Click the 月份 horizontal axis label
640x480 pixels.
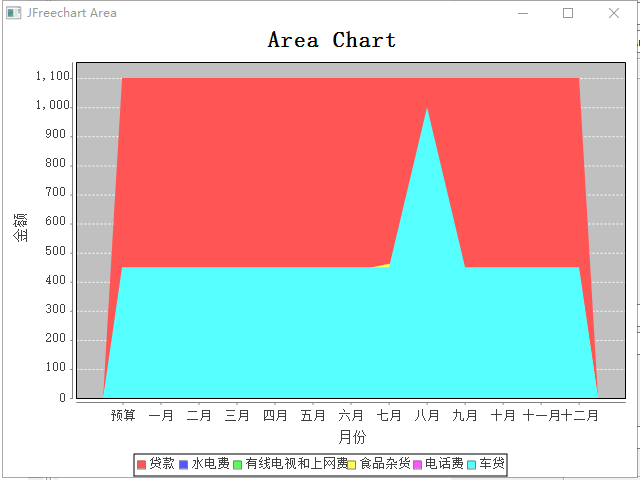click(x=352, y=437)
